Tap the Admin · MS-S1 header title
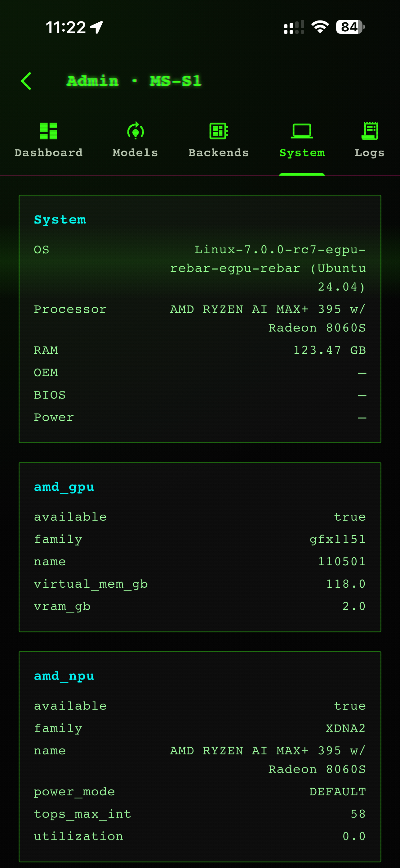 [x=134, y=81]
